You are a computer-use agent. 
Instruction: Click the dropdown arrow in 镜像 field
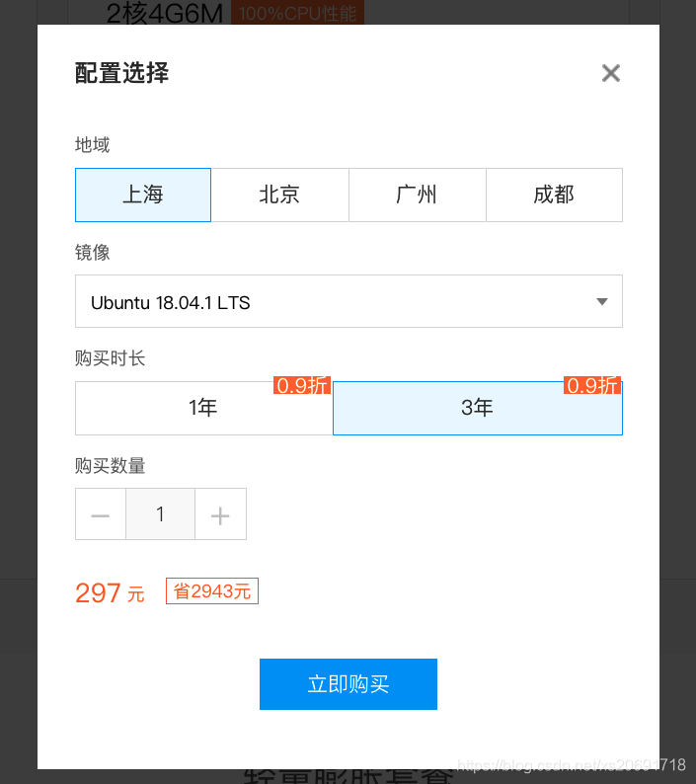602,301
